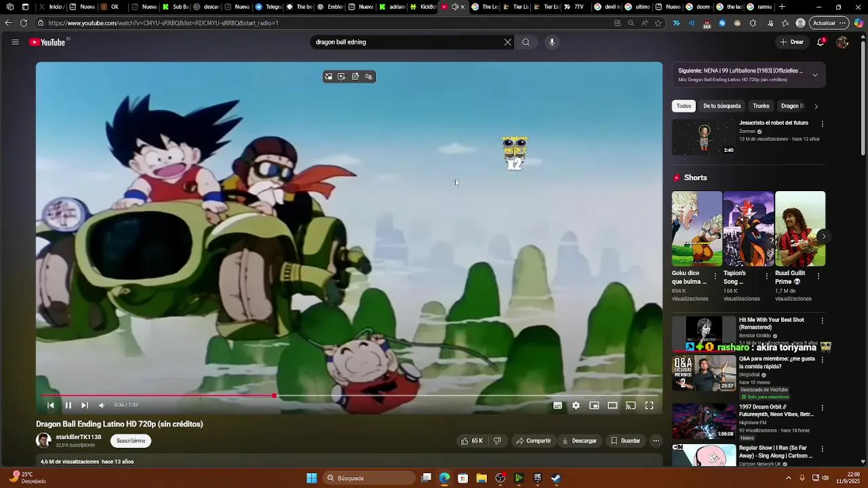Open more actions three-dot menu under video

coord(656,441)
